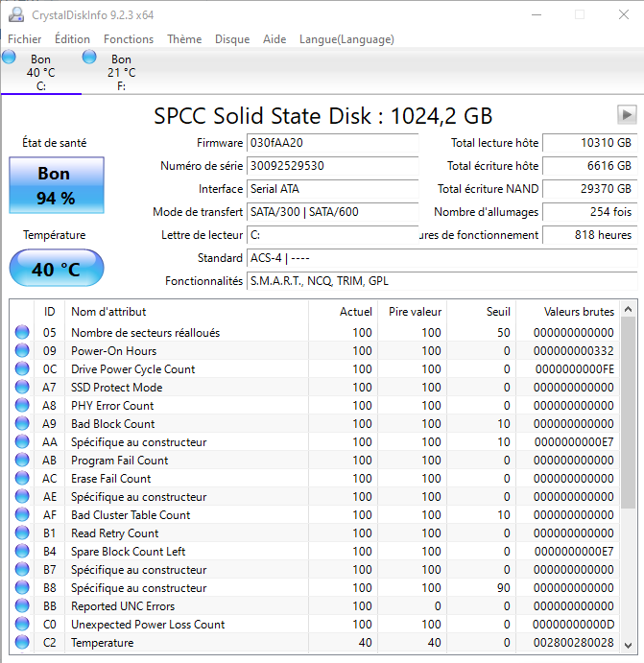644x663 pixels.
Task: Click the 40 °C temperature button
Action: 56,269
